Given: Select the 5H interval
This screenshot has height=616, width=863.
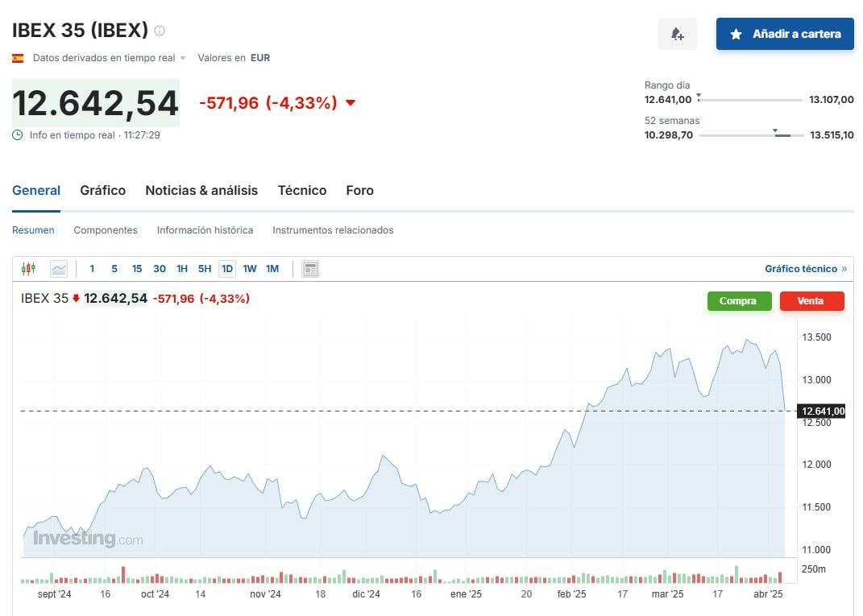Looking at the screenshot, I should coord(205,269).
